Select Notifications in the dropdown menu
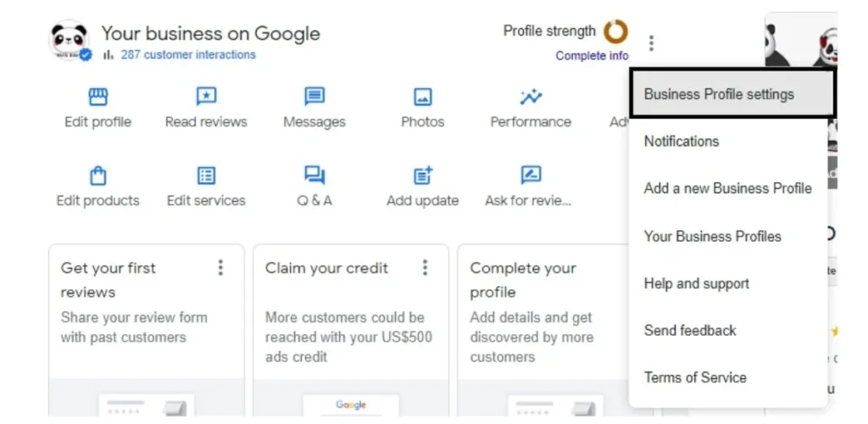The image size is (868, 424). click(728, 141)
